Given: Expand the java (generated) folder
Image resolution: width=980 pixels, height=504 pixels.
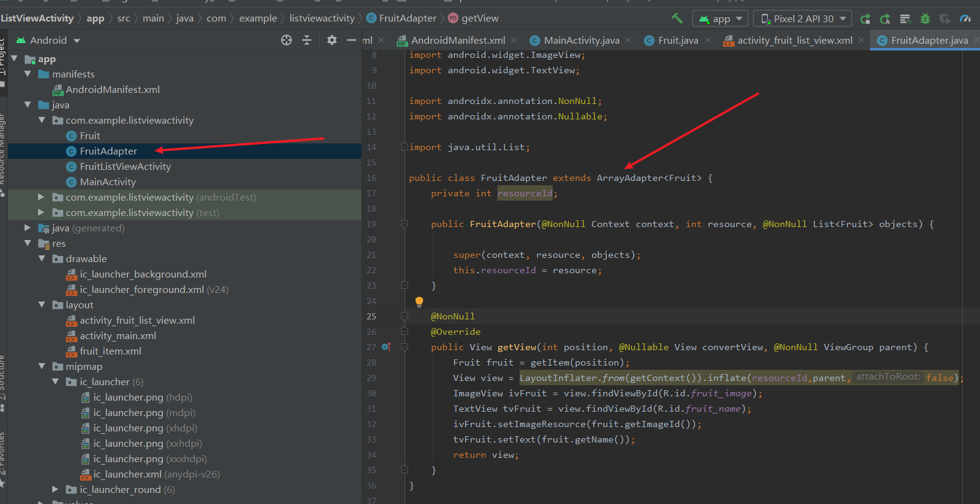Looking at the screenshot, I should pos(27,228).
